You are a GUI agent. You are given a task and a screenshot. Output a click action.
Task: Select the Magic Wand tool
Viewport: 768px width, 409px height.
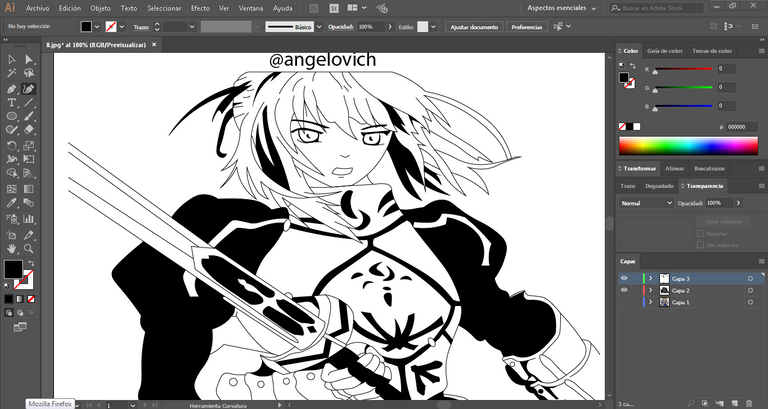click(12, 73)
